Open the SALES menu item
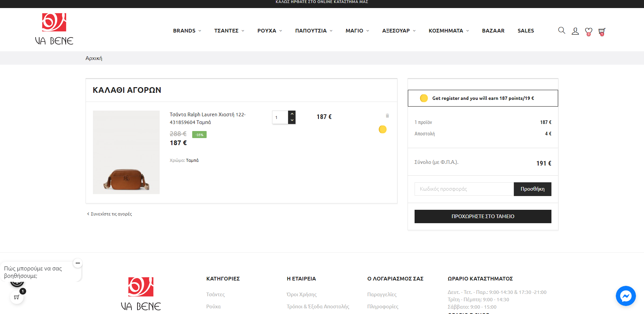Viewport: 644px width, 314px height. (x=526, y=30)
